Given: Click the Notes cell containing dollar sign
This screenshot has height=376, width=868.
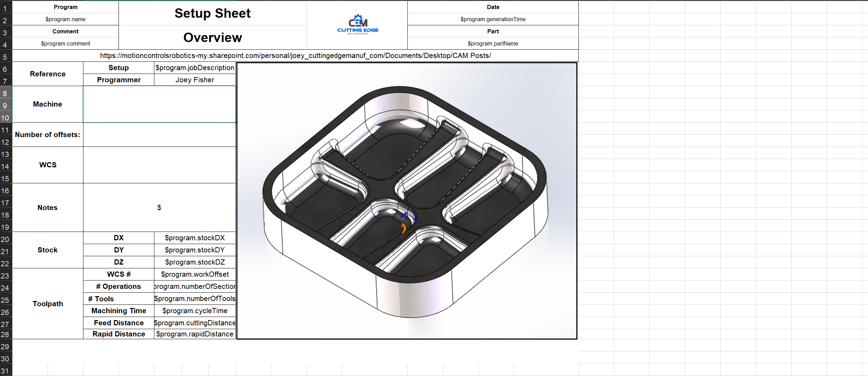Looking at the screenshot, I should click(x=159, y=208).
